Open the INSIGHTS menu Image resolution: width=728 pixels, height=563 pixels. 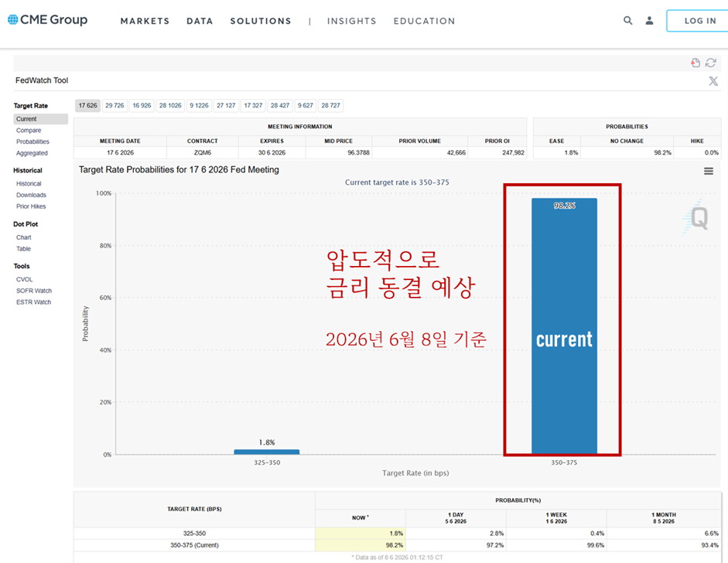tap(352, 21)
